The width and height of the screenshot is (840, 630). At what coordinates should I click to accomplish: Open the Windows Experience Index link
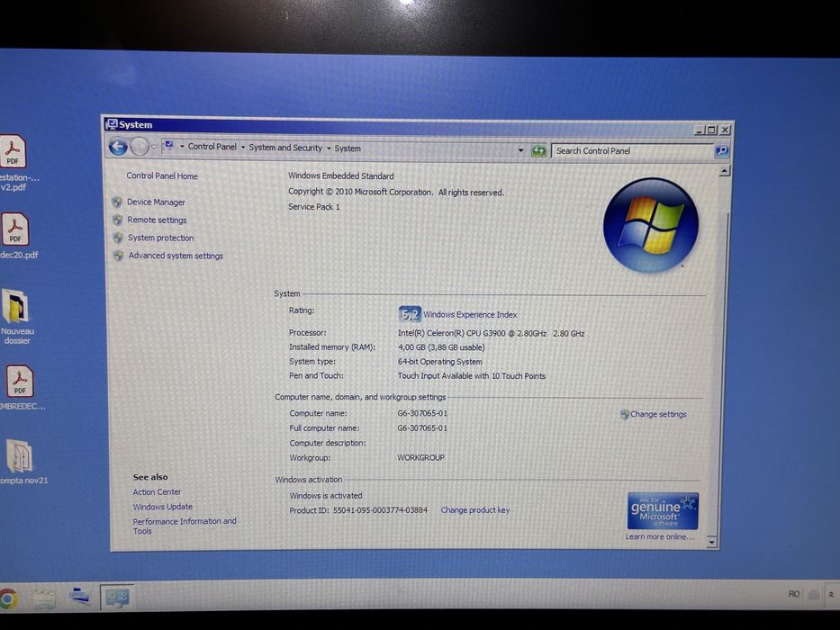[x=470, y=315]
